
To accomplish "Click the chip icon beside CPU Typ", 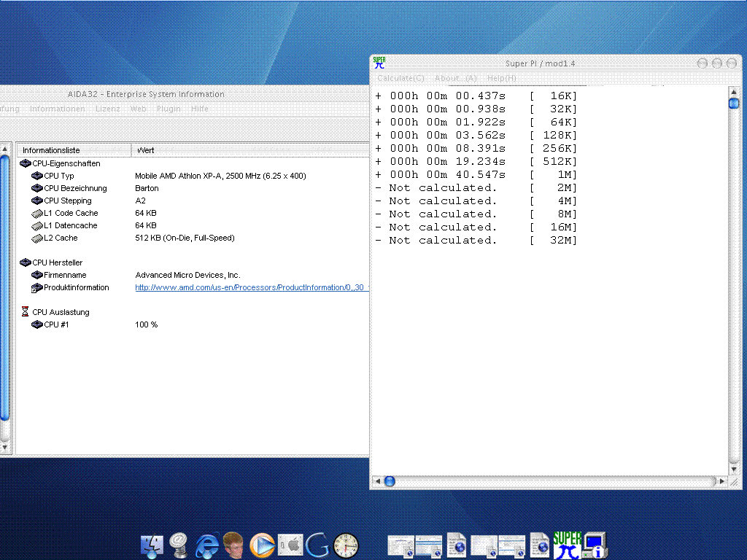I will coord(36,176).
